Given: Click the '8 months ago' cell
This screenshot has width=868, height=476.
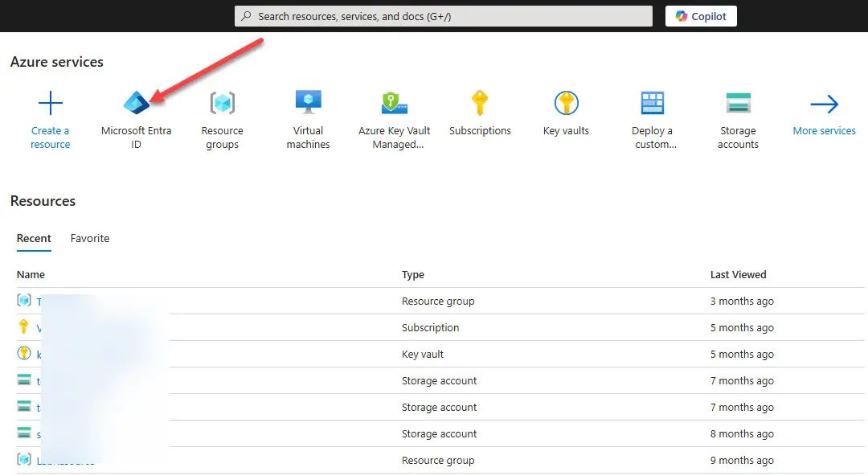Looking at the screenshot, I should [743, 434].
